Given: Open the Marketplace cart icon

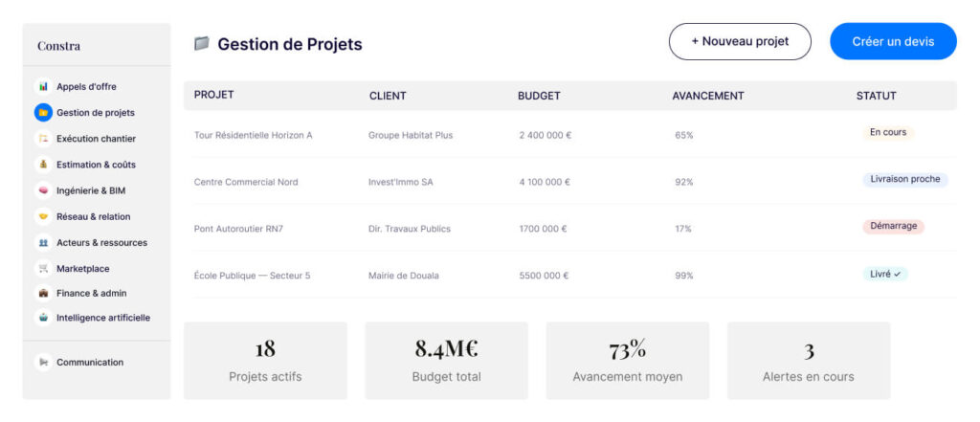Looking at the screenshot, I should 43,268.
